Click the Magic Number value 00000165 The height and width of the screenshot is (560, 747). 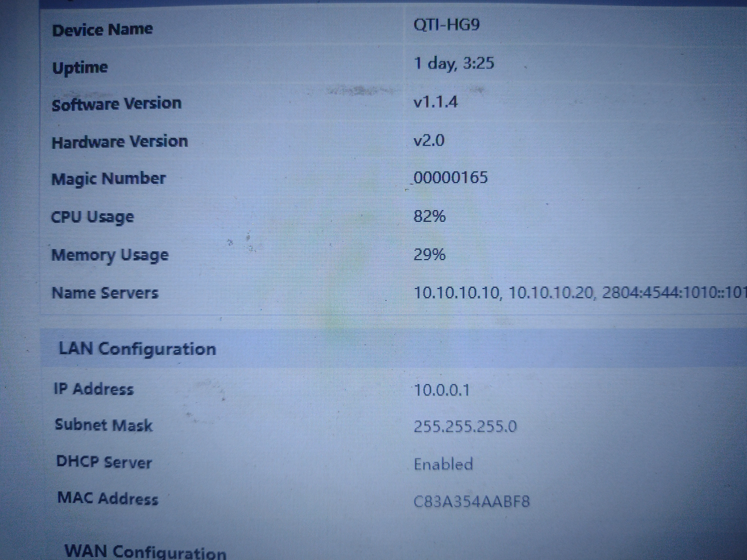pos(451,178)
